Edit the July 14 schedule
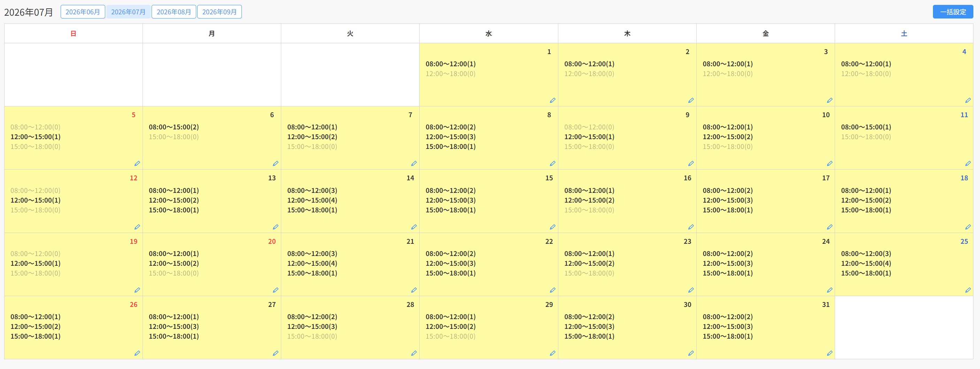Viewport: 980px width, 369px height. pyautogui.click(x=414, y=227)
